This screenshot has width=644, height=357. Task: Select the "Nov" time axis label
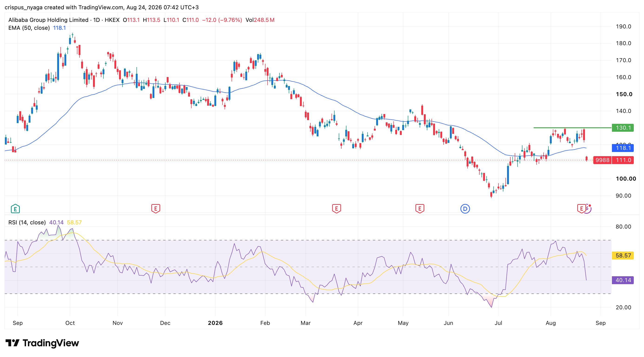click(117, 323)
